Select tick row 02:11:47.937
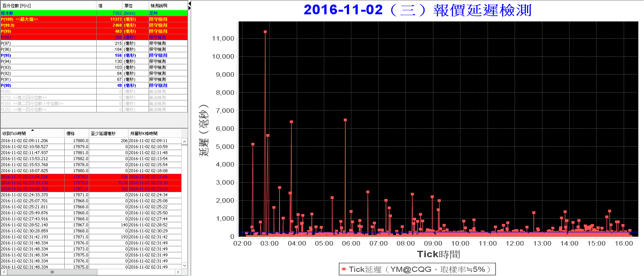 click(91, 153)
